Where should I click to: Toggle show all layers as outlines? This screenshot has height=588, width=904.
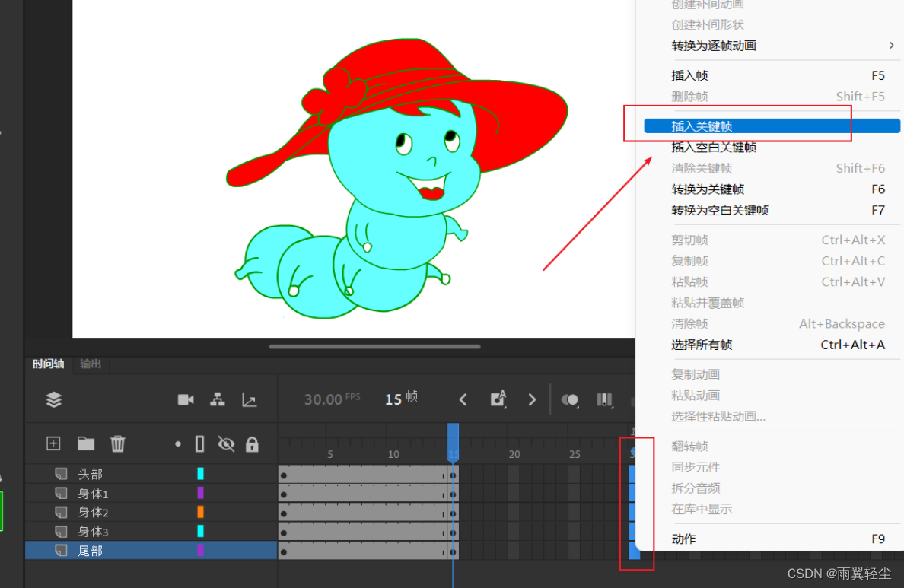(199, 444)
